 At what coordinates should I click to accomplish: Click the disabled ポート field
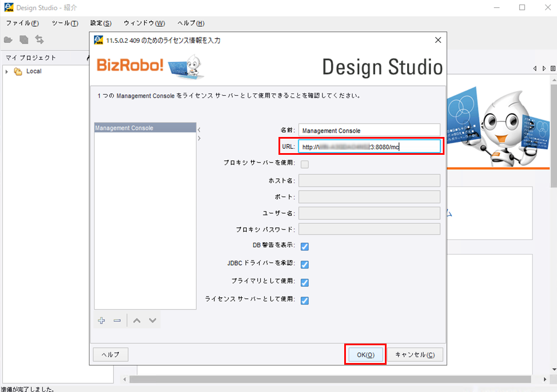click(x=369, y=197)
